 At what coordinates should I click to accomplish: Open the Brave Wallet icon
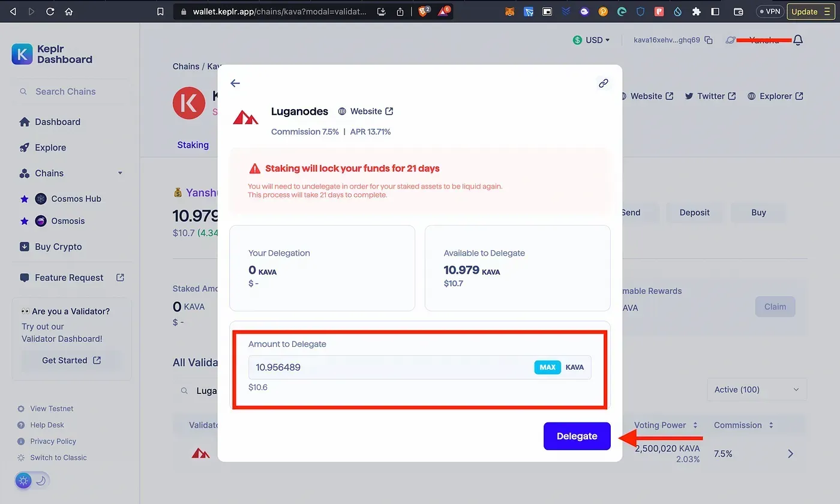click(739, 11)
